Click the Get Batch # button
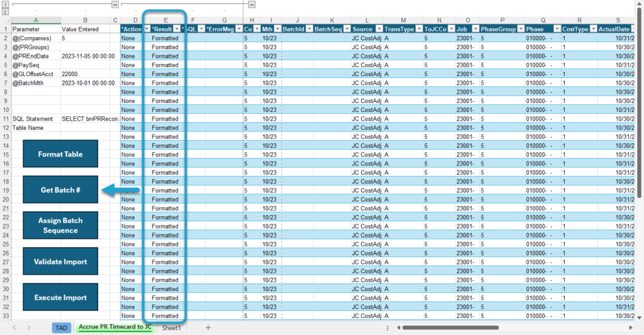644x335 pixels. pyautogui.click(x=60, y=190)
